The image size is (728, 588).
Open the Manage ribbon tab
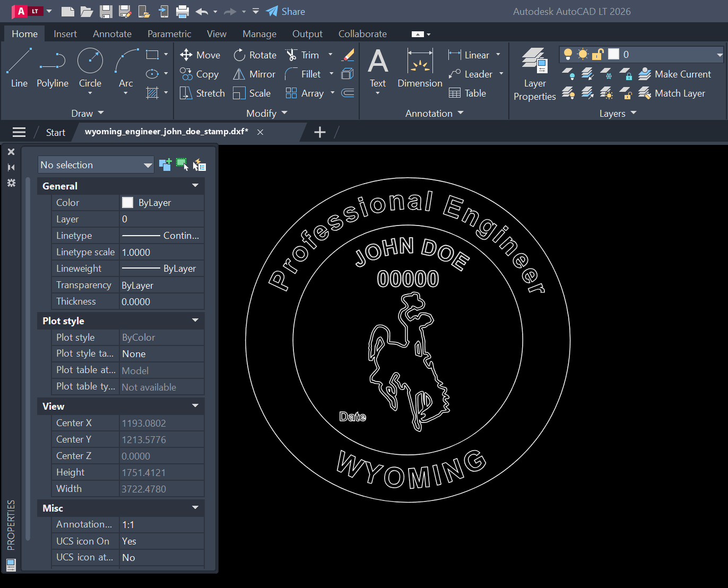click(259, 33)
